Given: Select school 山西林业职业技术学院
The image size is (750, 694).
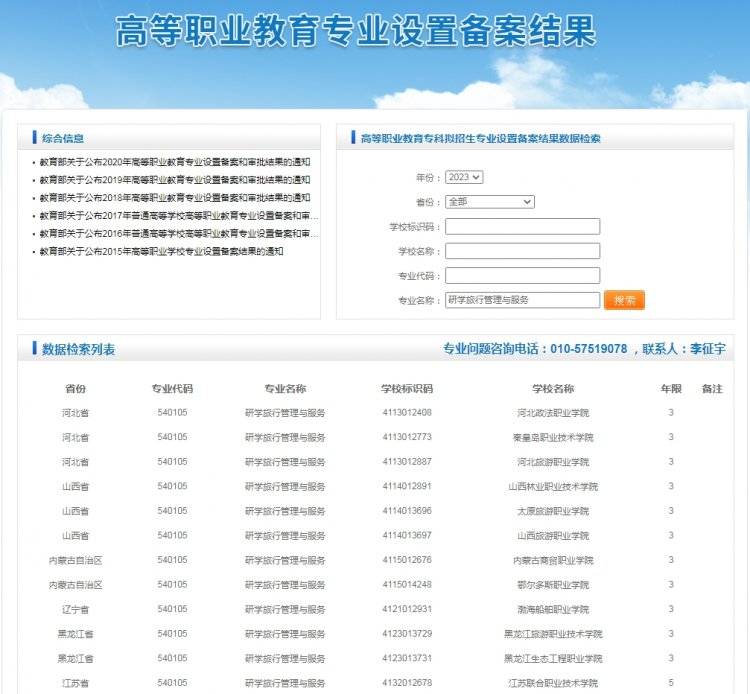Looking at the screenshot, I should (553, 486).
